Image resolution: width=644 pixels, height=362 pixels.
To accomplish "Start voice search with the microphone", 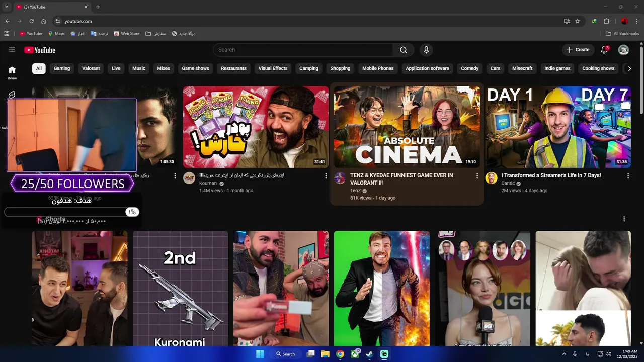I will click(x=426, y=50).
